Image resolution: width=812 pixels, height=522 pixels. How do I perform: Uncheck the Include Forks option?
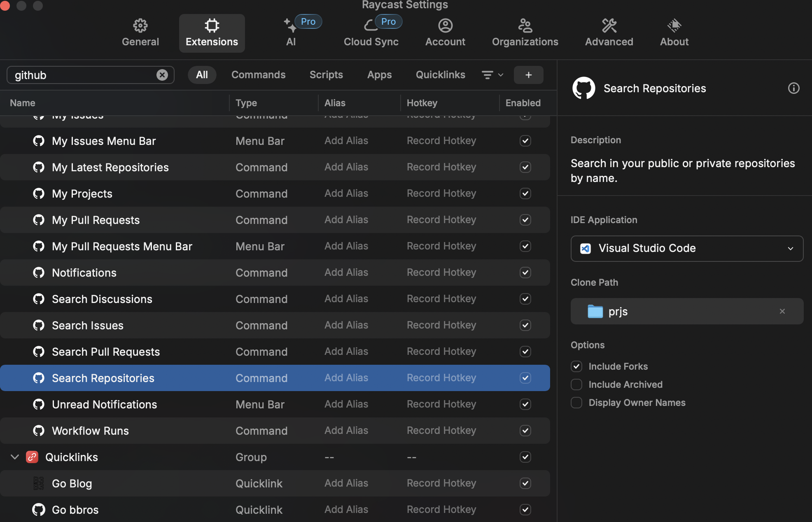[576, 366]
